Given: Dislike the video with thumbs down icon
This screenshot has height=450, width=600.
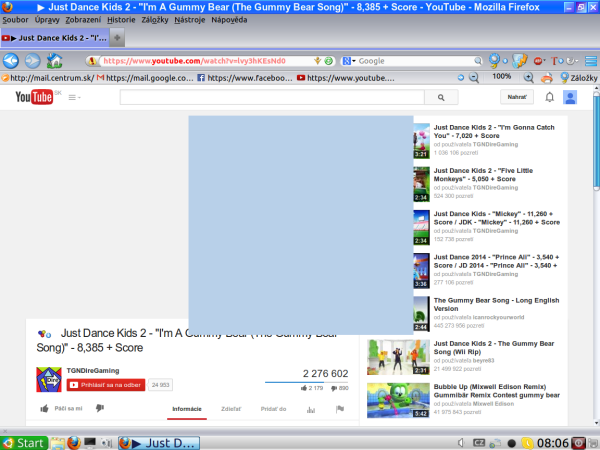Looking at the screenshot, I should (100, 408).
